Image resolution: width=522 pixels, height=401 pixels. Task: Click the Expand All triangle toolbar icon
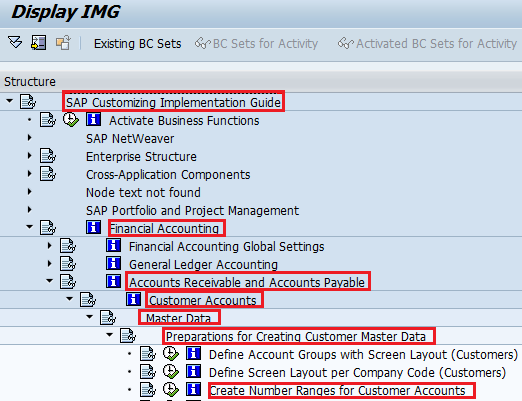point(15,43)
